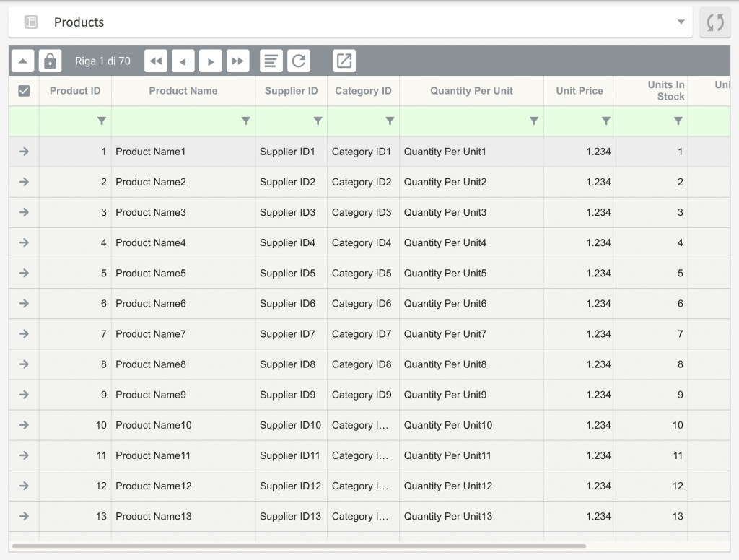Select the Supplier ID10 cell
739x560 pixels.
click(292, 425)
